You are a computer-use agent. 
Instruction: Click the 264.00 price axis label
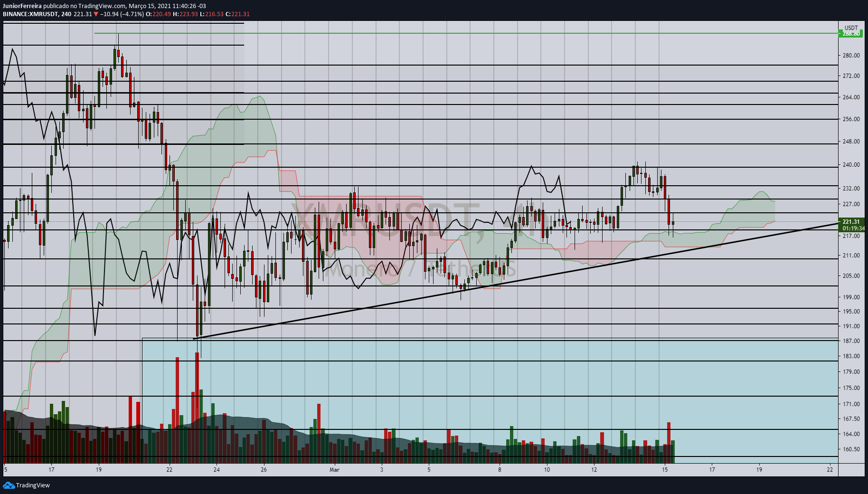tap(851, 97)
